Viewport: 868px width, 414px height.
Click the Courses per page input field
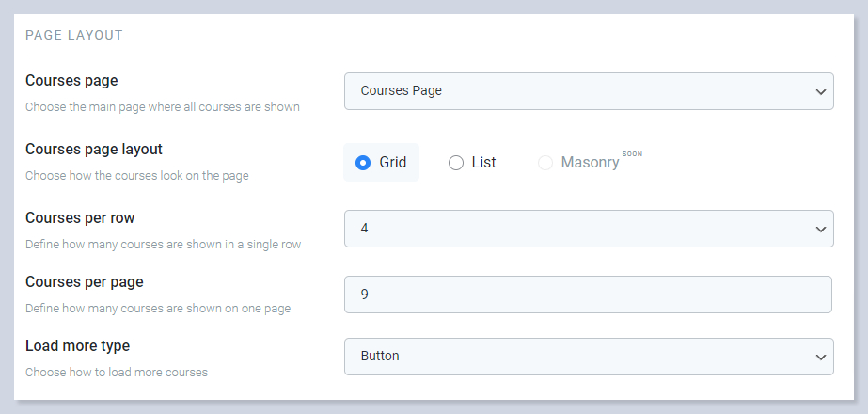(588, 295)
